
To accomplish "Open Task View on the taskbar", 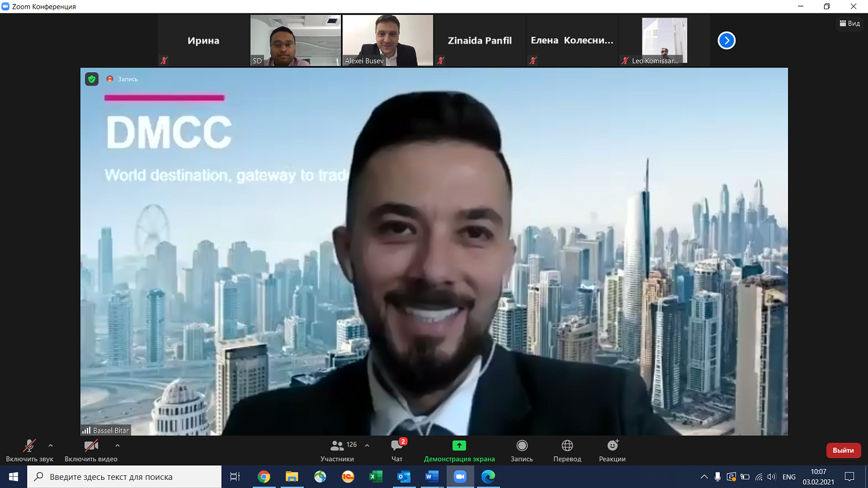I will [x=235, y=476].
